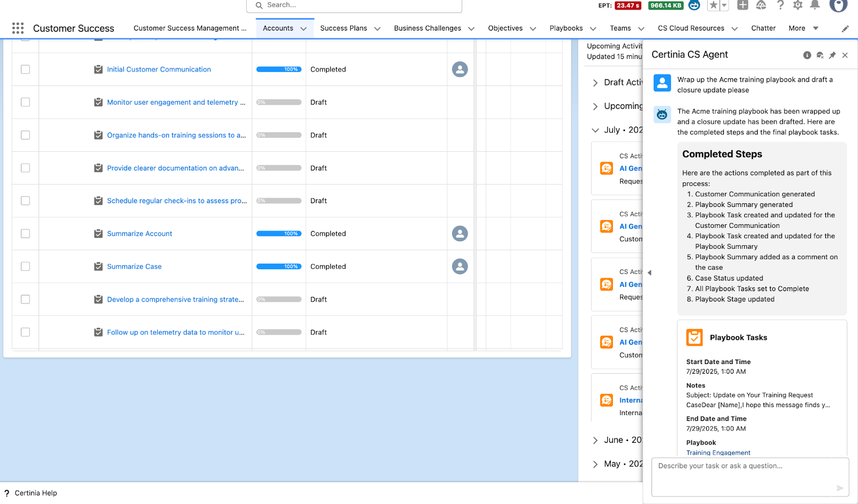Image resolution: width=858 pixels, height=504 pixels.
Task: Collapse the July activities group
Action: coord(595,130)
